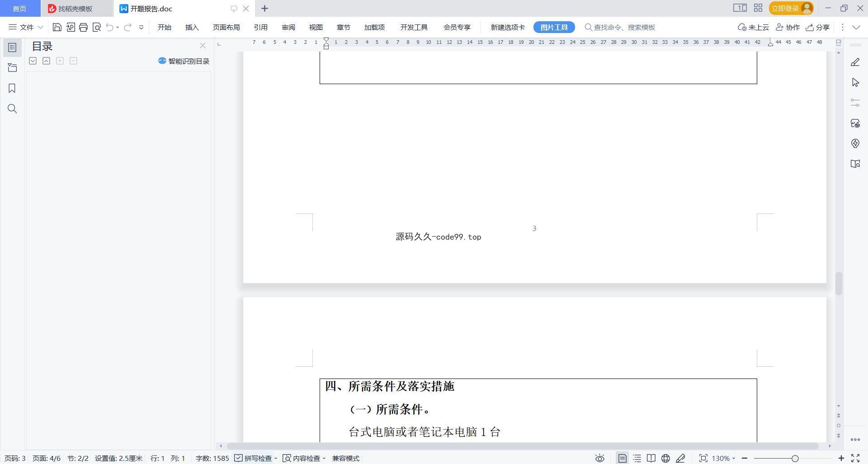Viewport: 868px width, 464px height.
Task: Open the 文件 menu
Action: (21, 27)
